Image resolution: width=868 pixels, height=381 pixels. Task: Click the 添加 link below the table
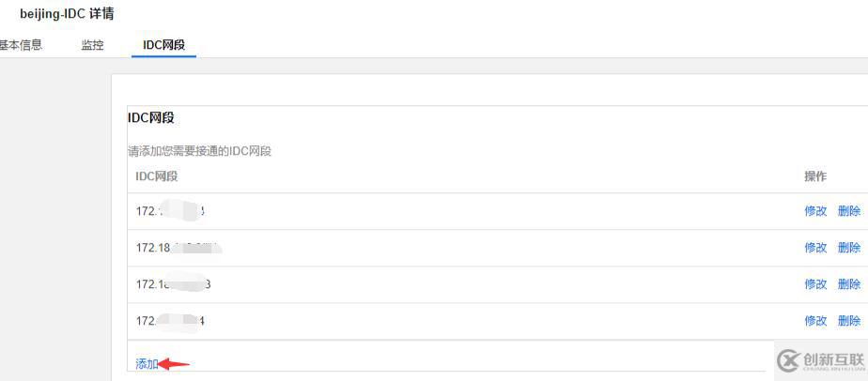(x=147, y=364)
